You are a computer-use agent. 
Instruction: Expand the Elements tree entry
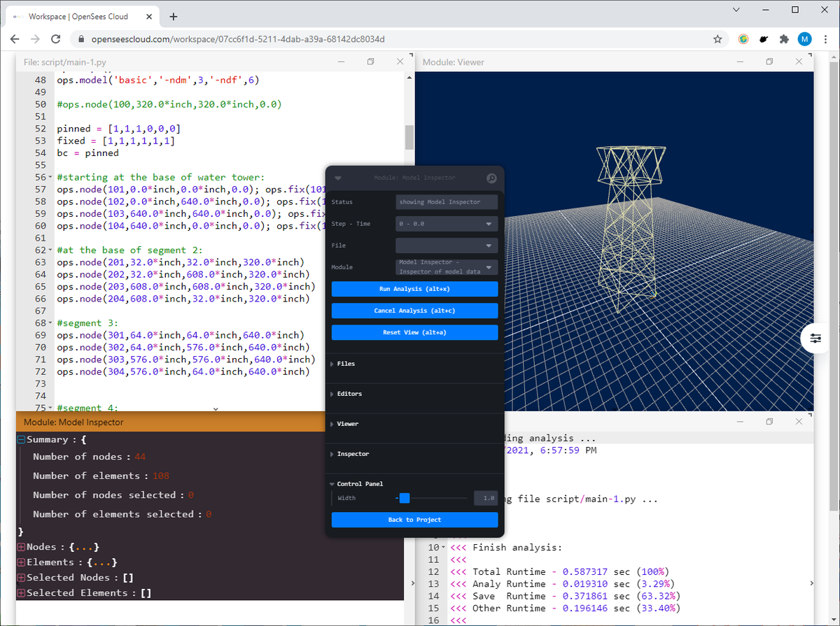point(21,562)
